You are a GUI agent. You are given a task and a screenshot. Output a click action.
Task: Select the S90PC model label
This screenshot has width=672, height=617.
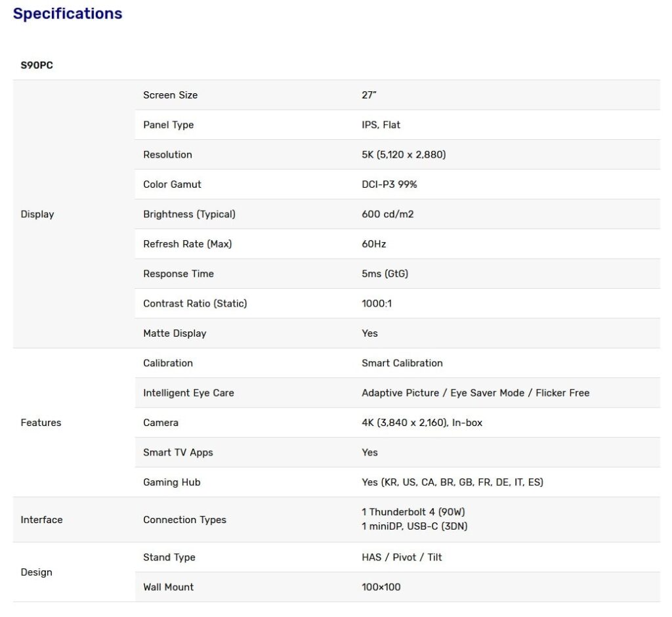coord(37,66)
